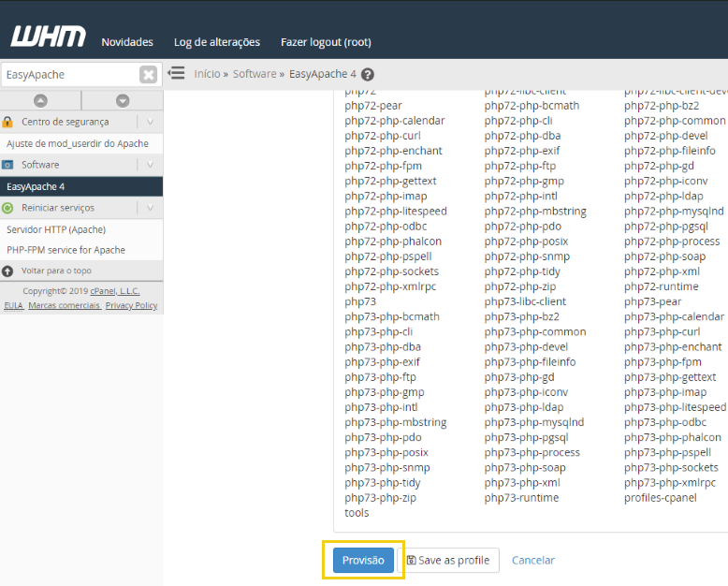Focus the EasyApache search input

coord(69,74)
